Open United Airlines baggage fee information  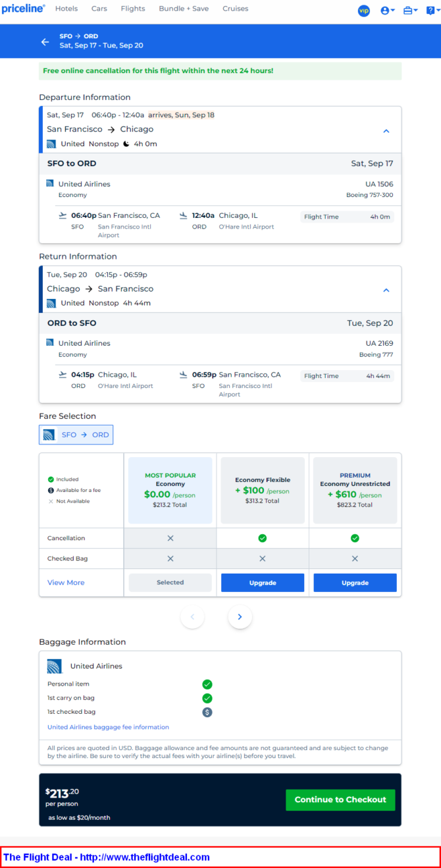(x=108, y=727)
